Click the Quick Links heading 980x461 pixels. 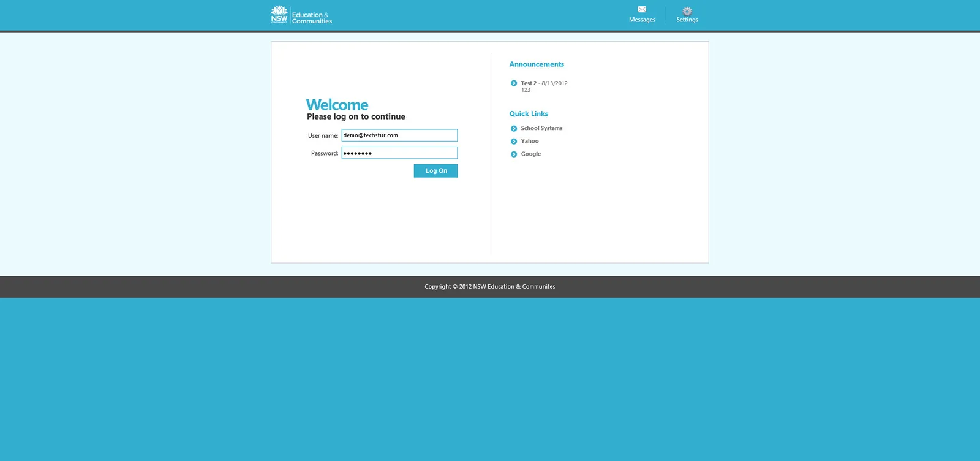tap(529, 114)
